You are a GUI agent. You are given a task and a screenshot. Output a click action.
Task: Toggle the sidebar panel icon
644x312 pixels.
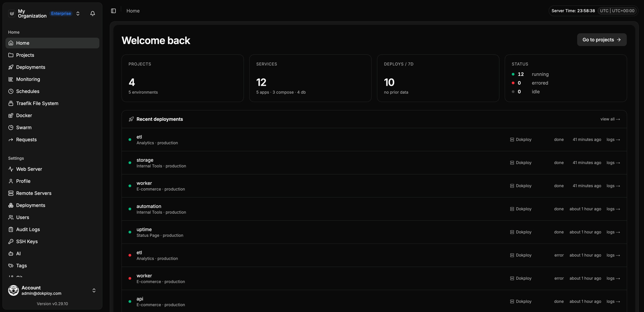114,11
